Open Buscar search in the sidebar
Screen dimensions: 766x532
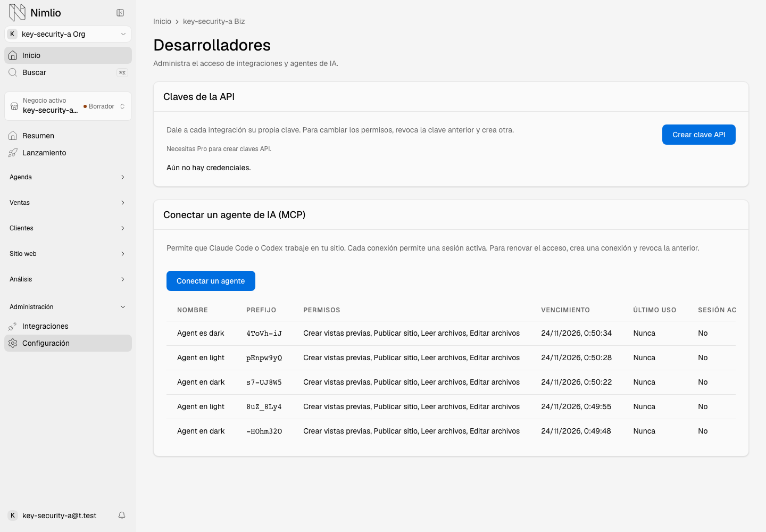coord(68,72)
